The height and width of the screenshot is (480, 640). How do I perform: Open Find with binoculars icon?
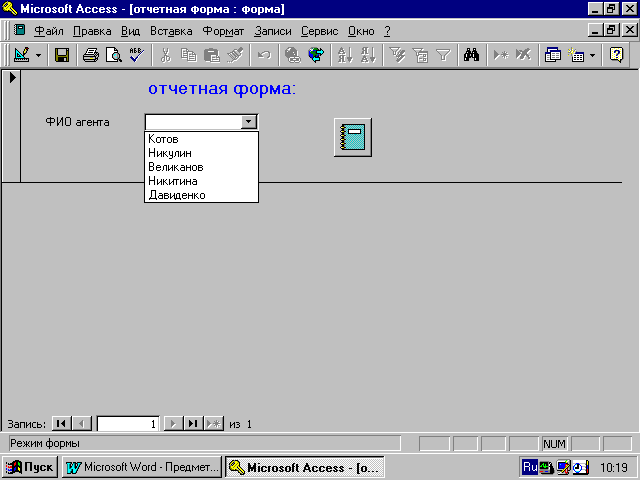471,55
